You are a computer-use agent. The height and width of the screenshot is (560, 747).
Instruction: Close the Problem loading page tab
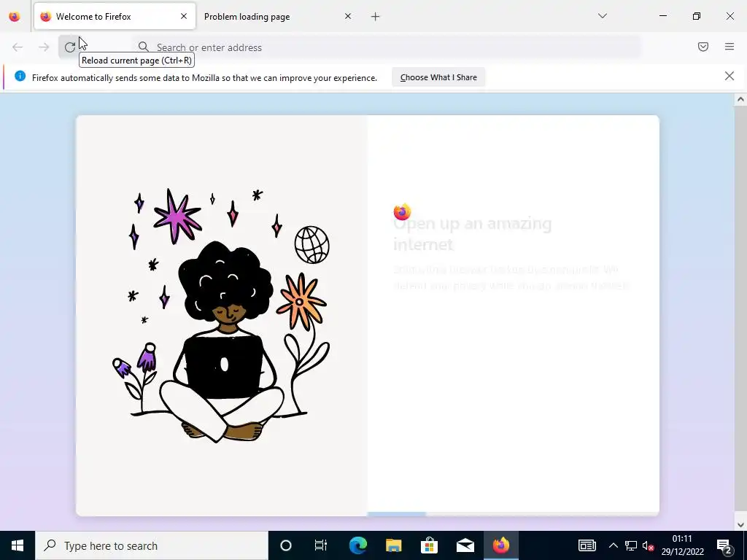[348, 16]
